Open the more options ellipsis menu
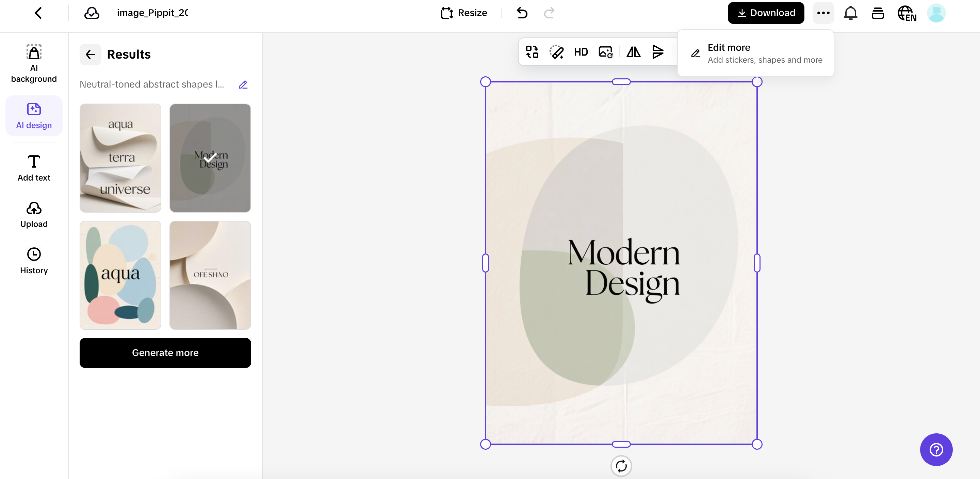 point(823,13)
